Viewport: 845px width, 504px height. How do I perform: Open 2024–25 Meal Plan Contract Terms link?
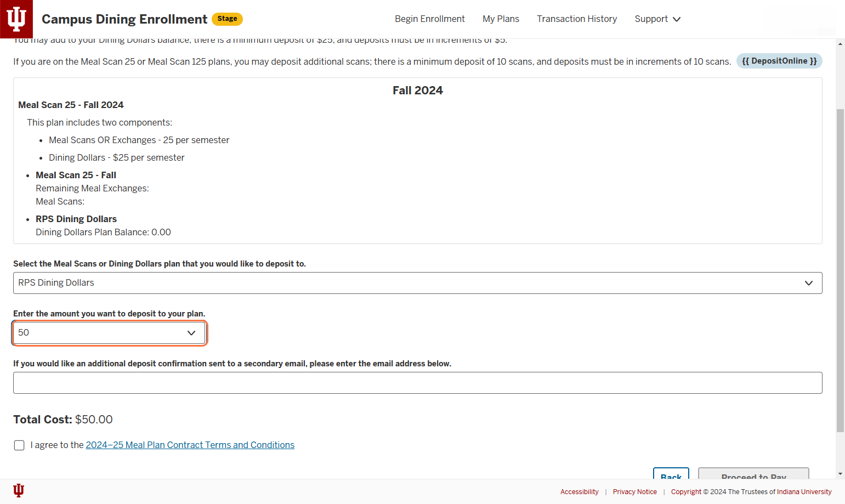click(x=190, y=445)
